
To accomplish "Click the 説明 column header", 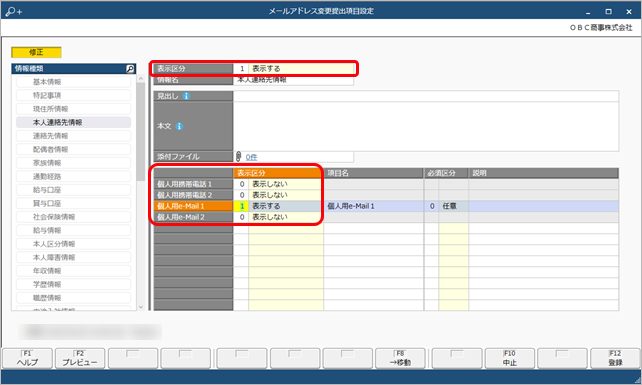I will (544, 173).
